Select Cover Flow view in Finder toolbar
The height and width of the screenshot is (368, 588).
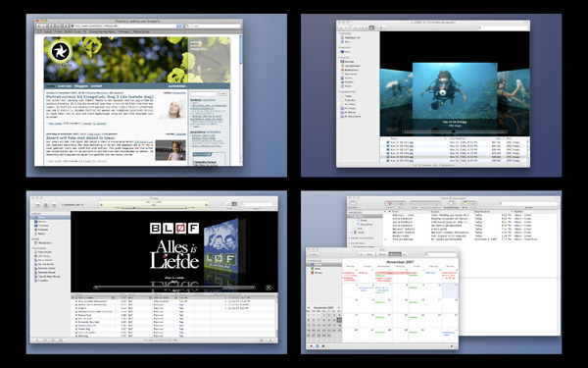(x=371, y=27)
